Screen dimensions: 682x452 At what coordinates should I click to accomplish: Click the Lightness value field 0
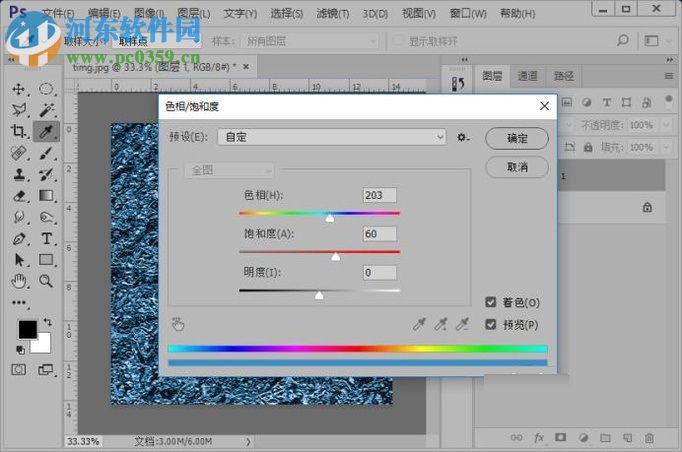click(380, 273)
